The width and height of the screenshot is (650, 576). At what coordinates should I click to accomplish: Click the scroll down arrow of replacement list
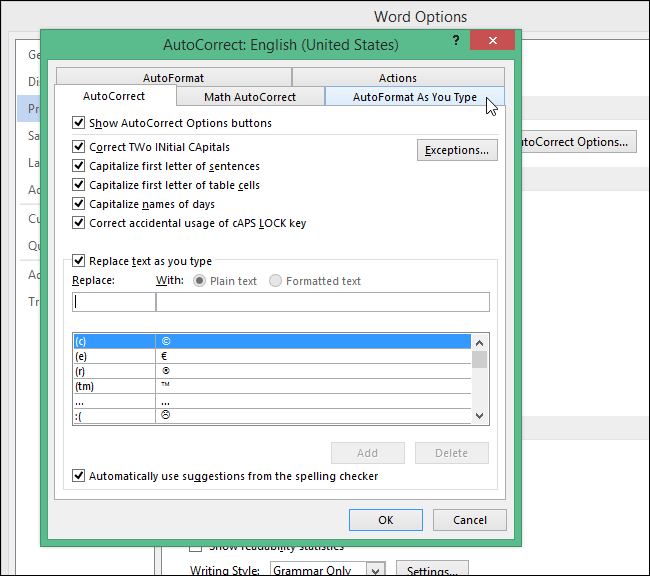pos(480,416)
